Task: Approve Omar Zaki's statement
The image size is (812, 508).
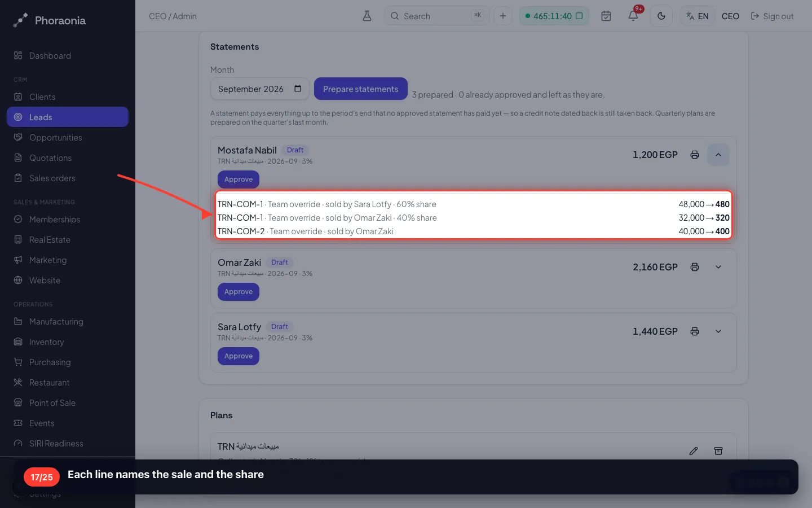Action: 239,292
